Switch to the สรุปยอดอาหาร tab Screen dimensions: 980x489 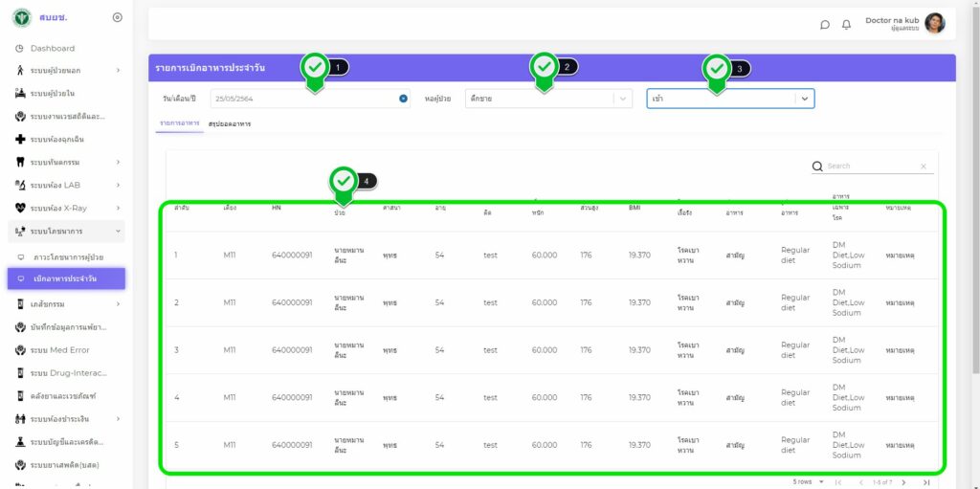[230, 124]
